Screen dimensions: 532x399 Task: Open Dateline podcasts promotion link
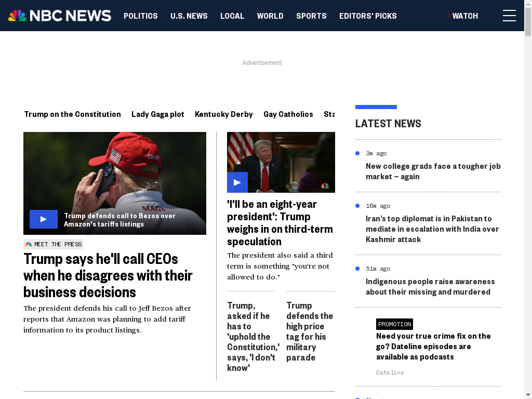(x=433, y=347)
